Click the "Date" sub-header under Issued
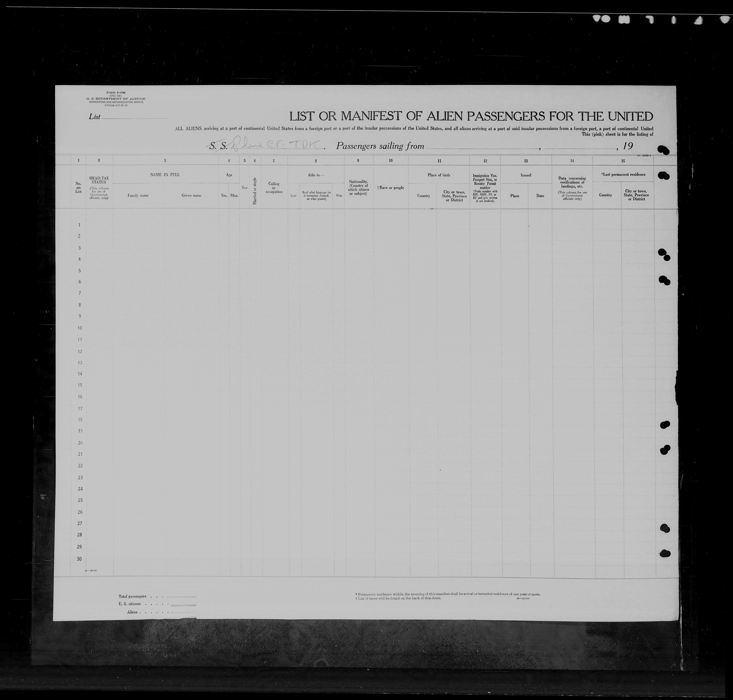The height and width of the screenshot is (700, 733). [540, 196]
